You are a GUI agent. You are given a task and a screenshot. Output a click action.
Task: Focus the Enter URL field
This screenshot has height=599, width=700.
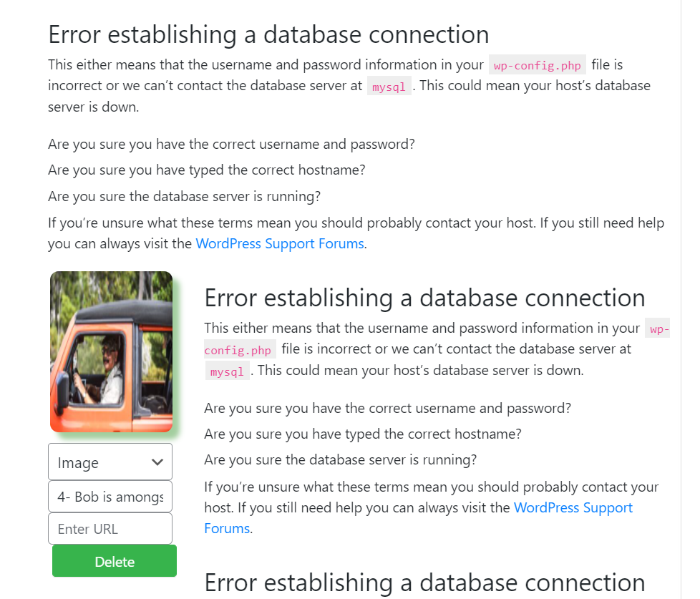pos(110,529)
